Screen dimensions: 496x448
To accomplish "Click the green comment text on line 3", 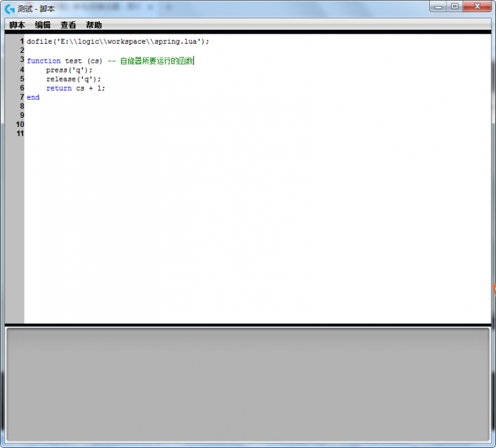I will (156, 61).
